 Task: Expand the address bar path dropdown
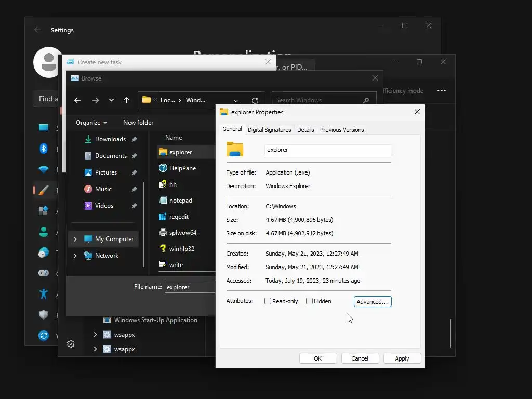[236, 100]
